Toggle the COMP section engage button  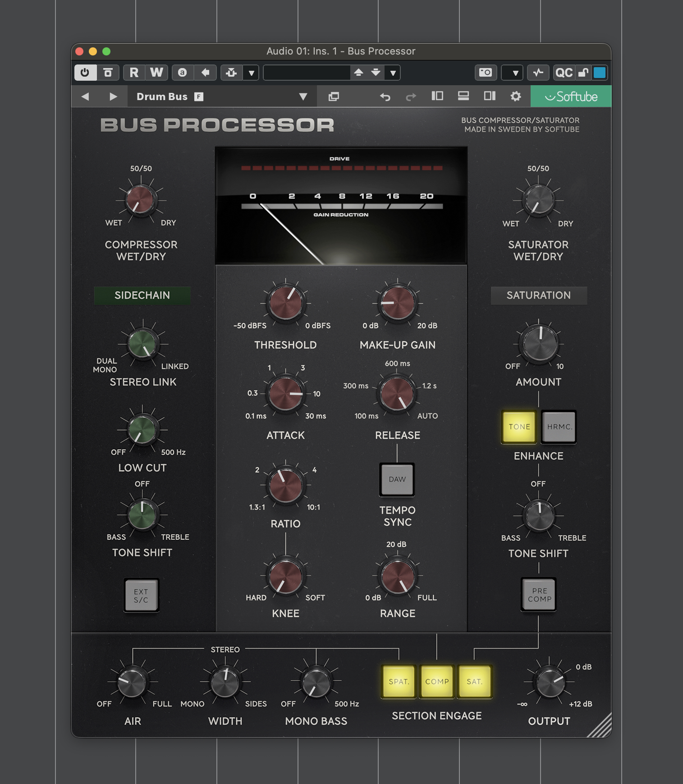[437, 682]
